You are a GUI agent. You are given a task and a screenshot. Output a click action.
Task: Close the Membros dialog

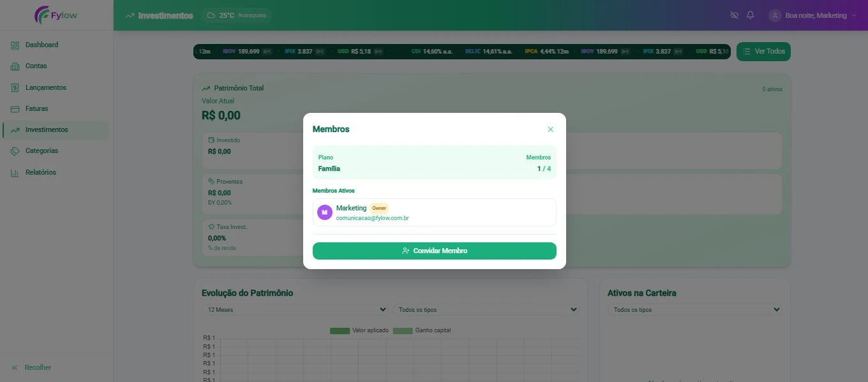[x=550, y=129]
